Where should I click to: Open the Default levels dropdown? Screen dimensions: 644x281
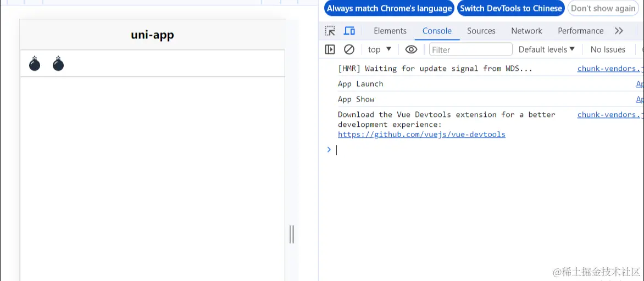click(546, 49)
